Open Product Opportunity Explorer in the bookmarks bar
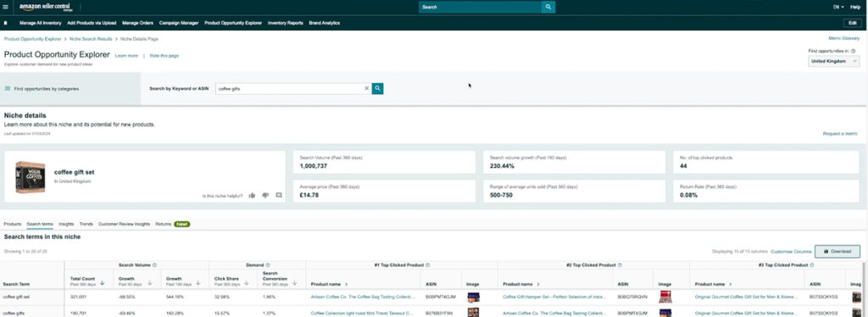 233,23
